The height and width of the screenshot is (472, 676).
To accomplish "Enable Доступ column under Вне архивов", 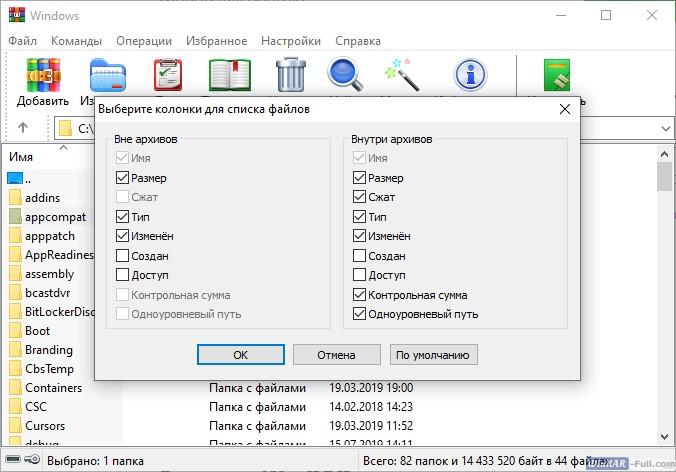I will [x=122, y=275].
